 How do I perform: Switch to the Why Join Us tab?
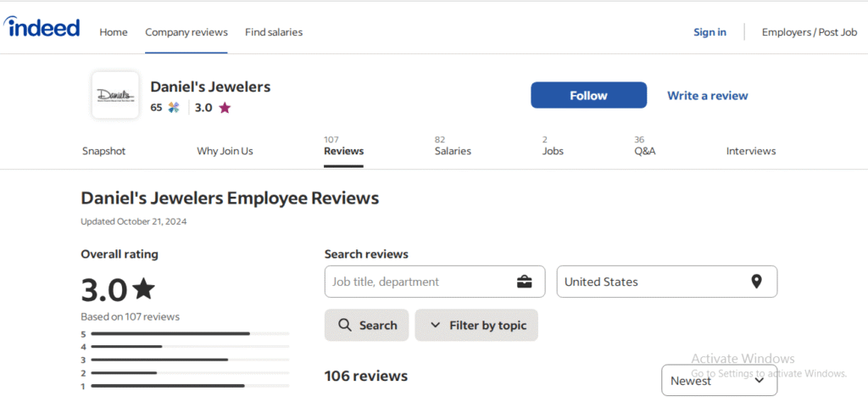pos(225,151)
